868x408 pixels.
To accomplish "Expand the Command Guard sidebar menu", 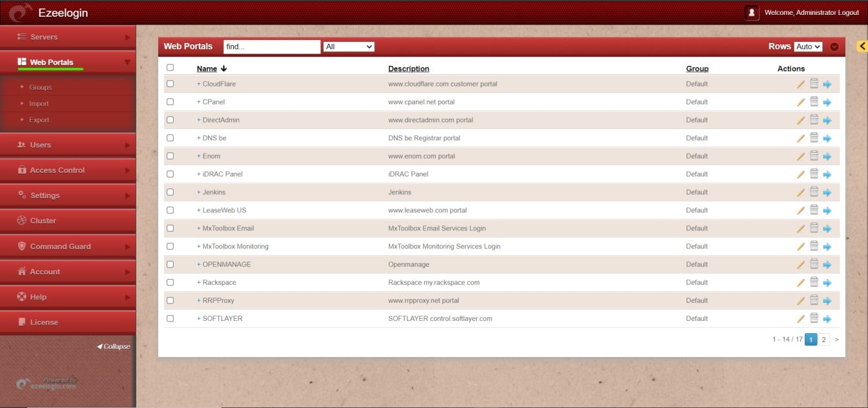I will click(x=68, y=247).
